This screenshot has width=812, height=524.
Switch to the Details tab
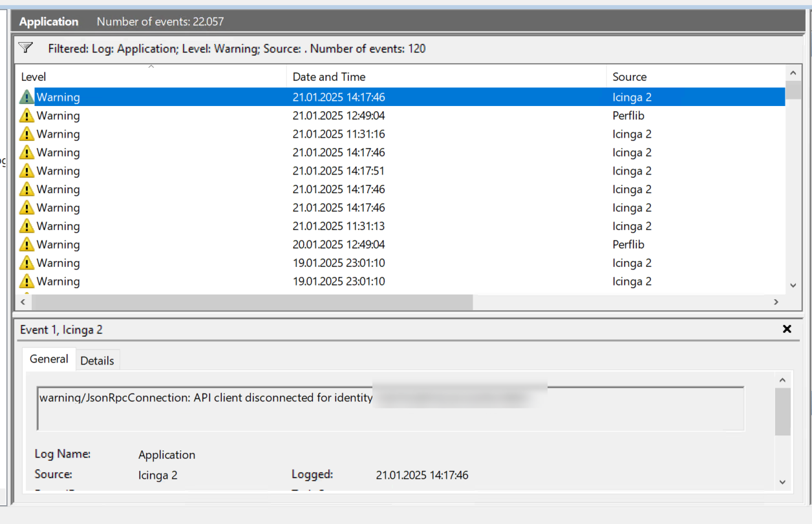click(x=97, y=361)
